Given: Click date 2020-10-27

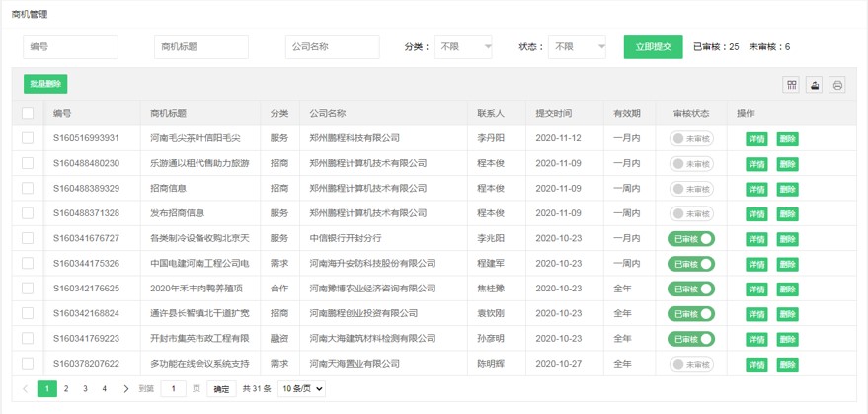Looking at the screenshot, I should coord(559,364).
